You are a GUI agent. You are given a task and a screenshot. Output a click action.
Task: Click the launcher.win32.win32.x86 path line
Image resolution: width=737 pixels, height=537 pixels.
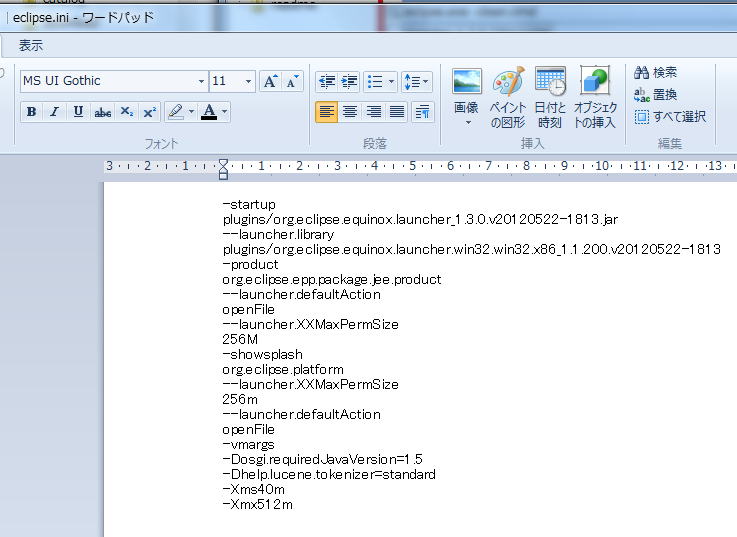471,249
